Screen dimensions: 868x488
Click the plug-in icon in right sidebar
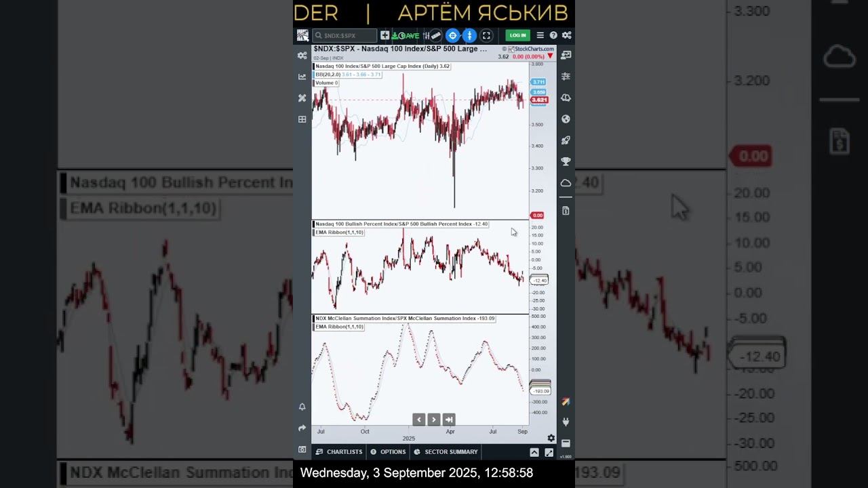566,422
